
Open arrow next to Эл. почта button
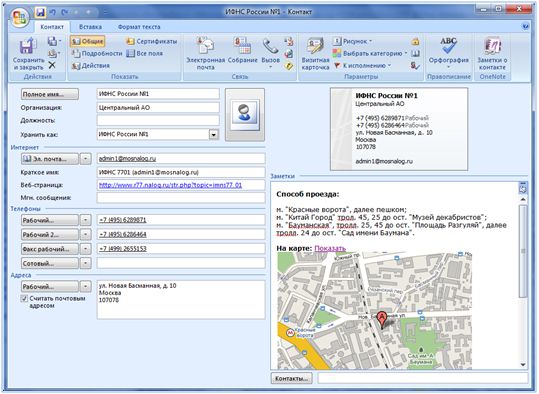(x=86, y=159)
